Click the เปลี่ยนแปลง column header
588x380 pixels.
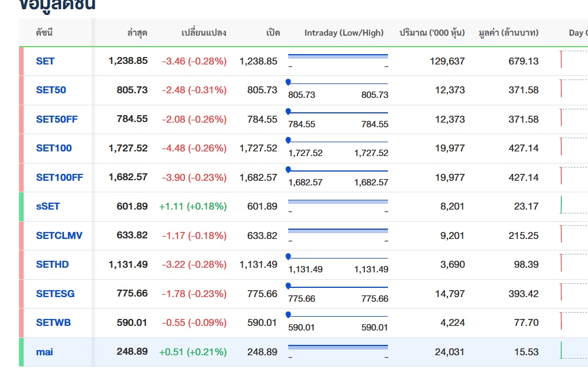pyautogui.click(x=203, y=33)
